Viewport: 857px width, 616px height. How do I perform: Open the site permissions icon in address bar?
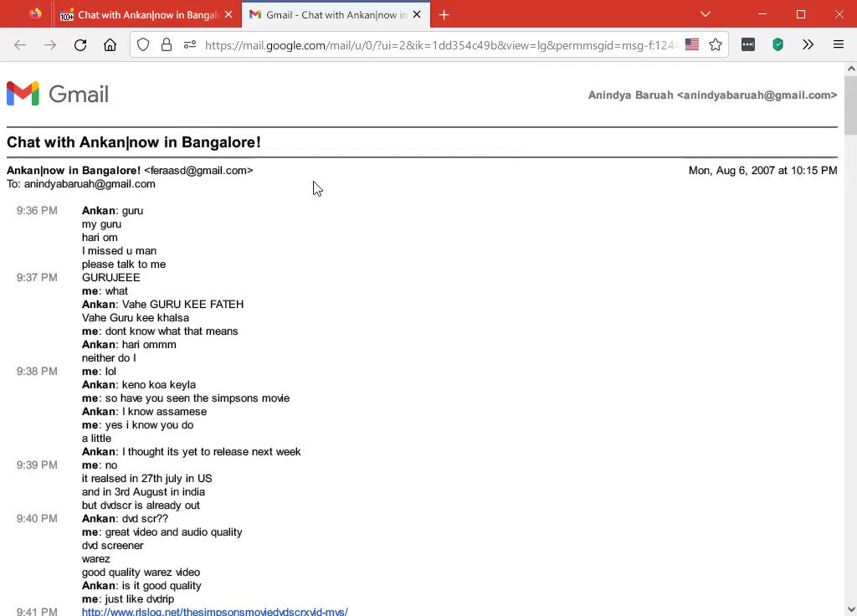click(x=189, y=45)
